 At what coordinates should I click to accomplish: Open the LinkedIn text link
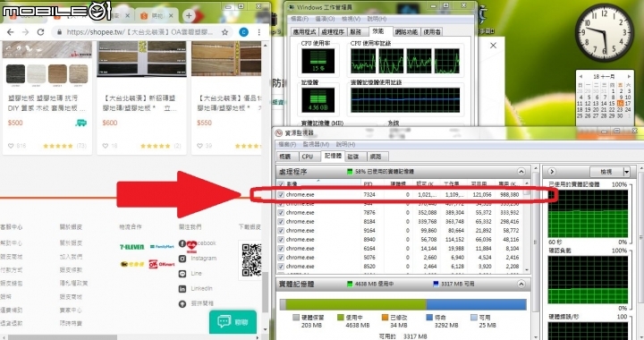coord(201,289)
